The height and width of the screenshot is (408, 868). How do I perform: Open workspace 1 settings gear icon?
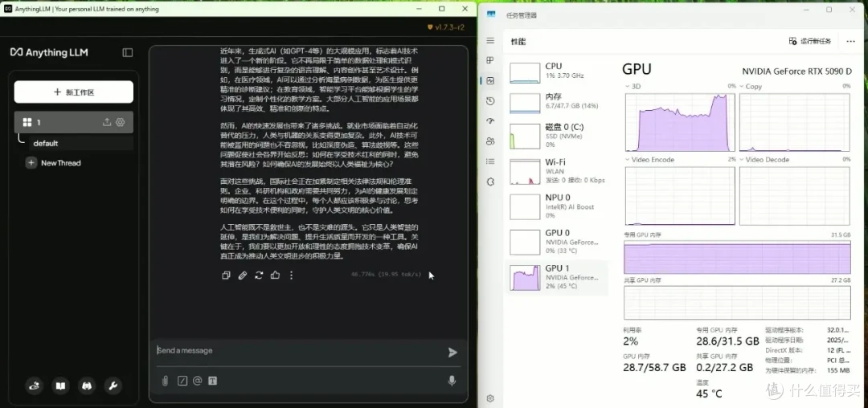click(x=120, y=122)
